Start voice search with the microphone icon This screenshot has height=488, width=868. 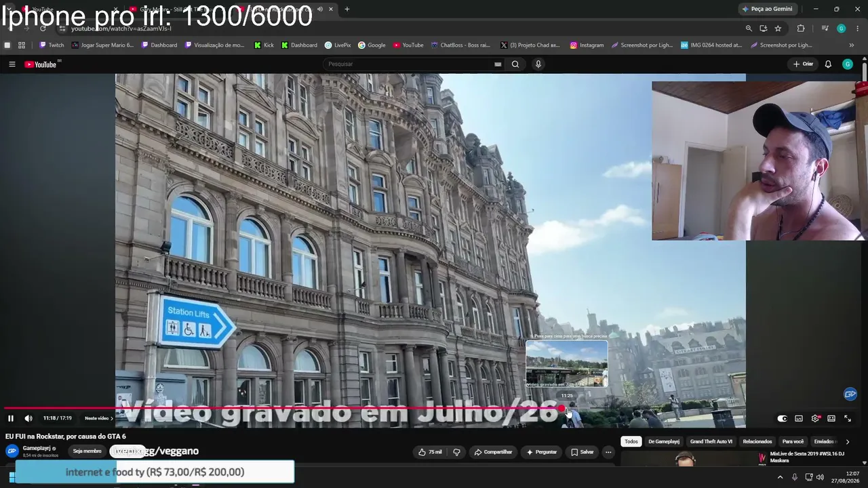538,64
